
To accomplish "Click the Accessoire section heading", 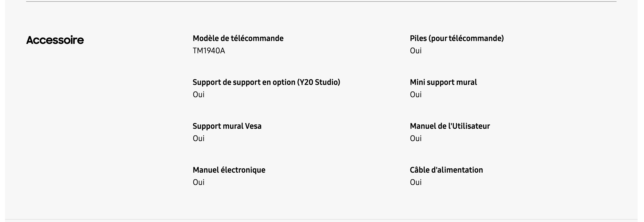I will coord(55,40).
